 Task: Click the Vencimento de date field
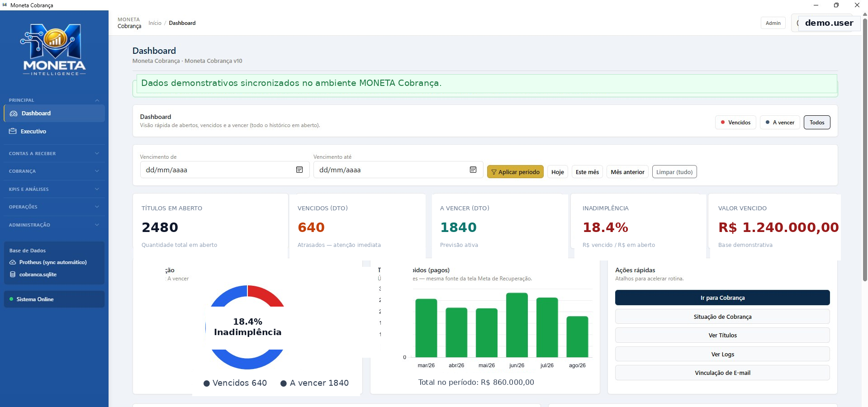click(x=225, y=170)
